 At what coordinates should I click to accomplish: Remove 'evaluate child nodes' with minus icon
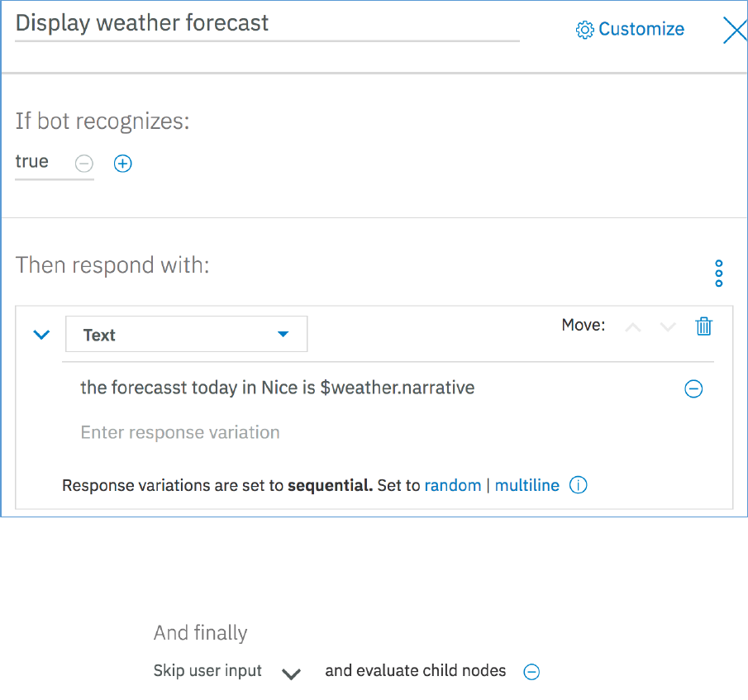pyautogui.click(x=531, y=672)
